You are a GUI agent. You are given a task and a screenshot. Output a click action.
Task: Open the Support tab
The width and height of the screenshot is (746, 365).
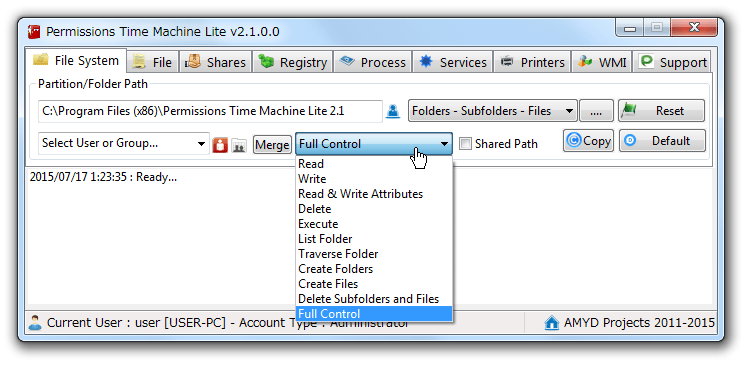[x=672, y=62]
